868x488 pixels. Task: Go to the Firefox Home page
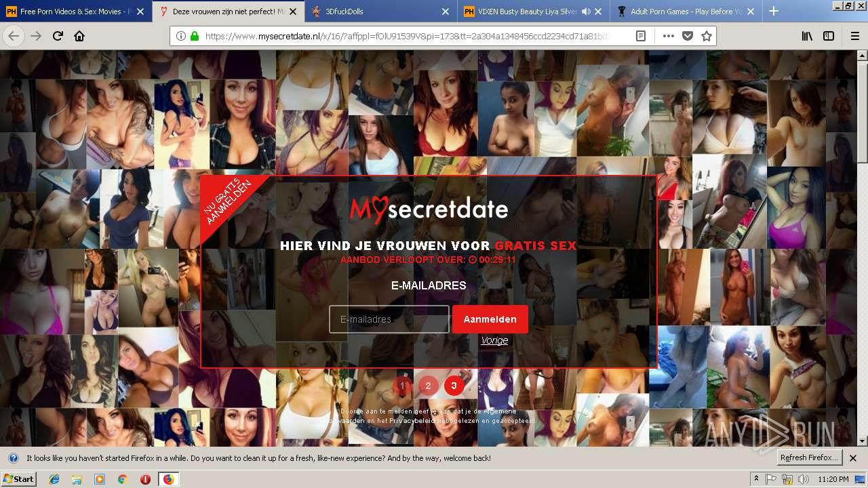click(79, 36)
